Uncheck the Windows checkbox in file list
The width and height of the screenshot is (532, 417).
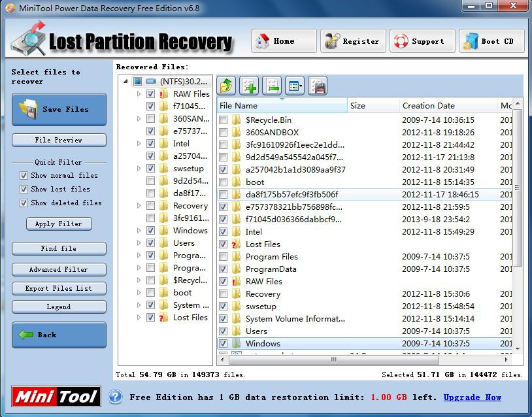coord(223,343)
